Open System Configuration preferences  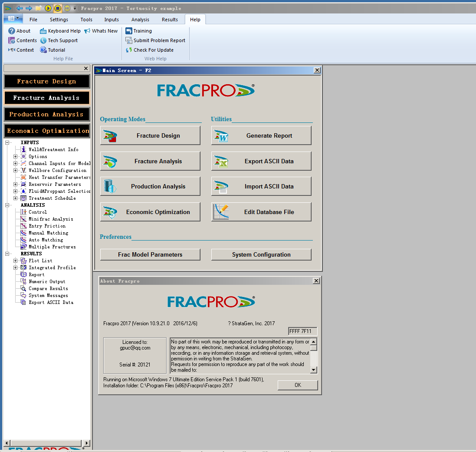pos(261,254)
